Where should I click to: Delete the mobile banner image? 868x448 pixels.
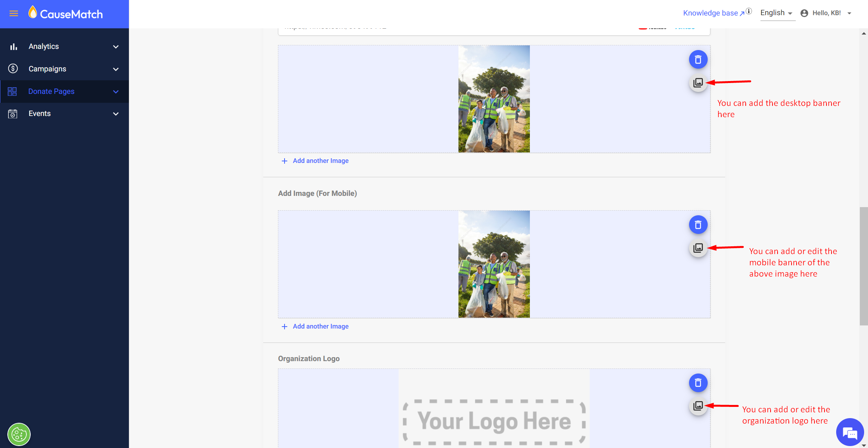(x=698, y=225)
